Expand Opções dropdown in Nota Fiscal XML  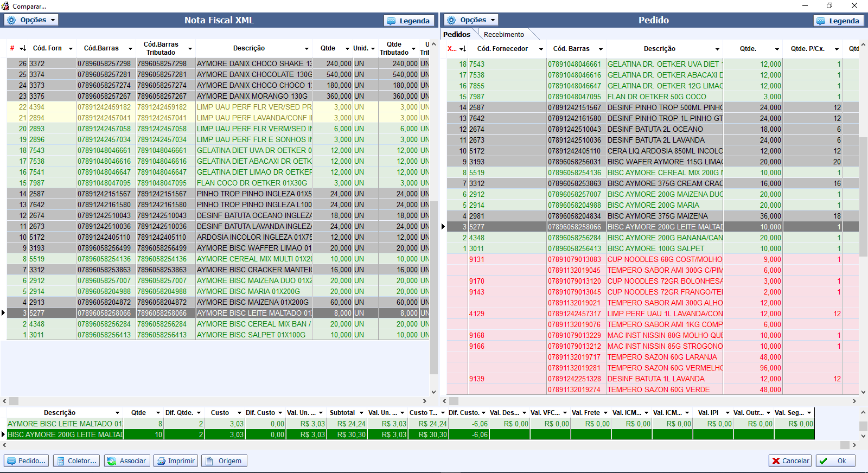tap(31, 20)
